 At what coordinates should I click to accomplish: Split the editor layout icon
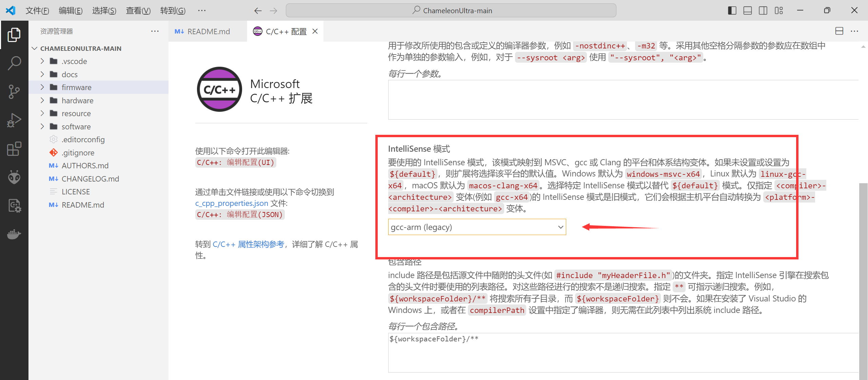point(839,31)
